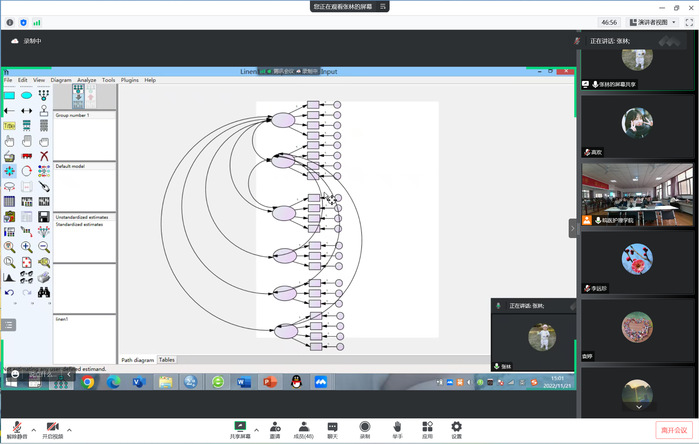The height and width of the screenshot is (444, 699).
Task: Select the draw latent variable ellipse tool
Action: click(x=27, y=95)
